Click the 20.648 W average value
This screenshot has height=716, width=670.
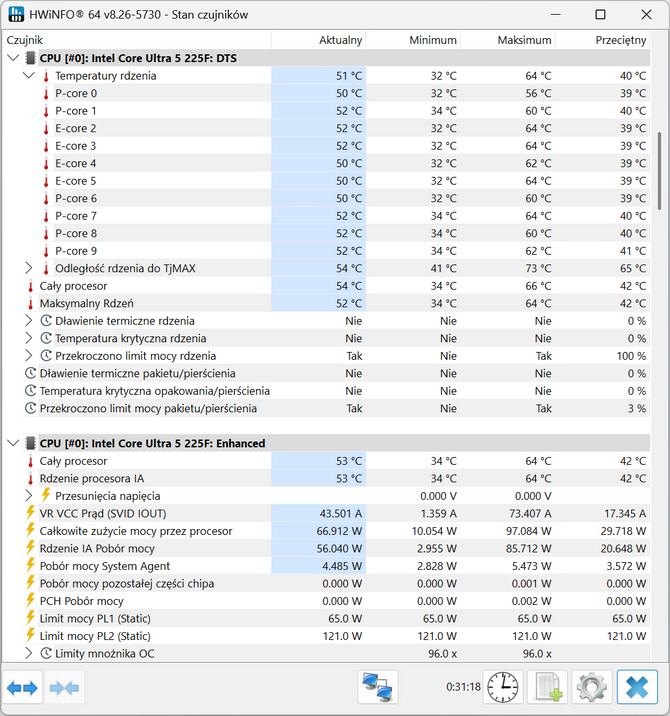[623, 548]
